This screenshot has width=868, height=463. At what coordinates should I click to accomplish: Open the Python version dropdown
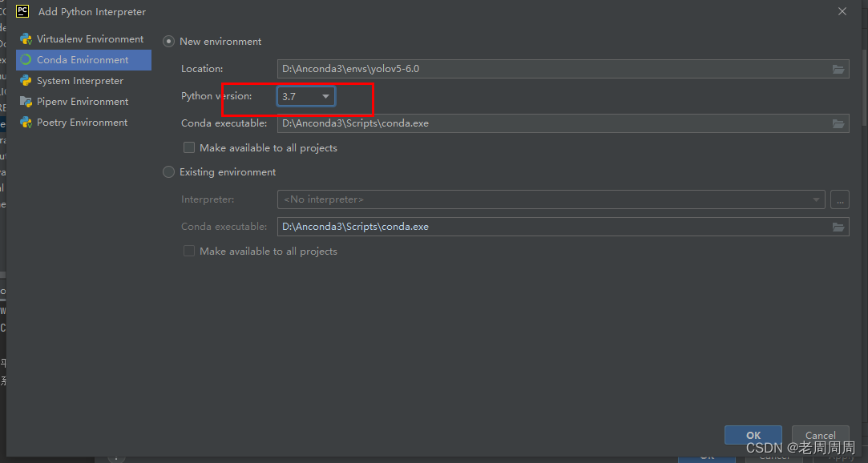click(305, 96)
